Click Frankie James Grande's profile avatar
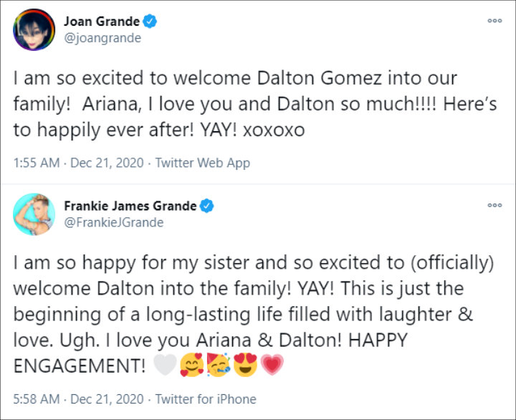This screenshot has height=420, width=516. point(34,213)
